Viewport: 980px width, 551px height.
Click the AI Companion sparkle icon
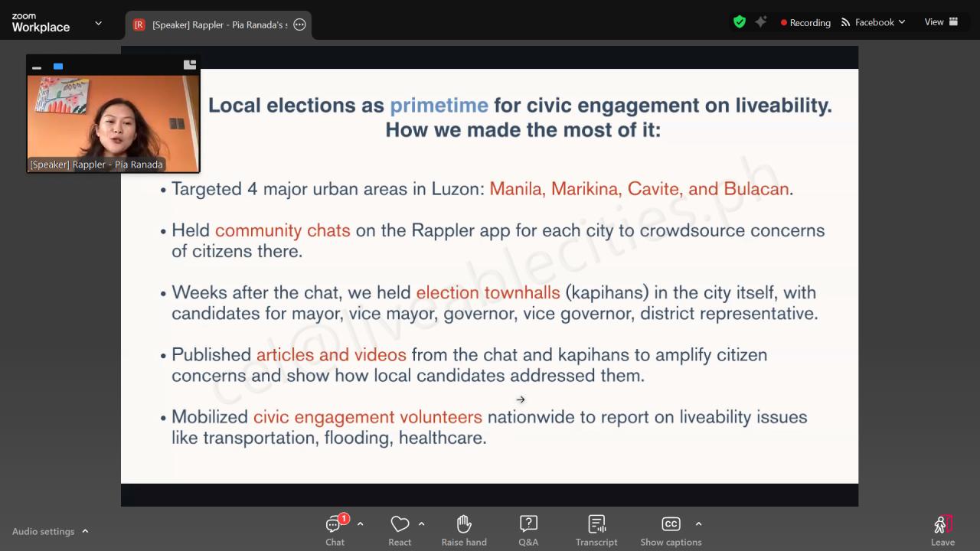click(x=761, y=22)
